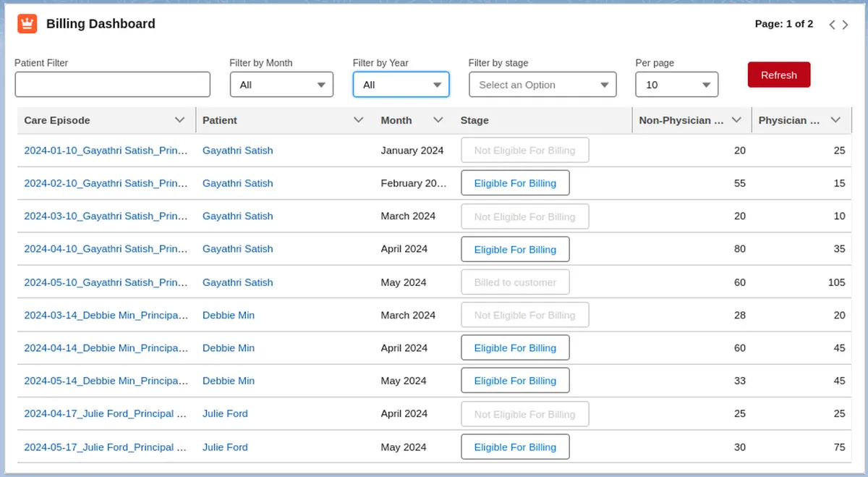Click non-physician value 80 in April row
Viewport: 868px width, 477px height.
[740, 248]
